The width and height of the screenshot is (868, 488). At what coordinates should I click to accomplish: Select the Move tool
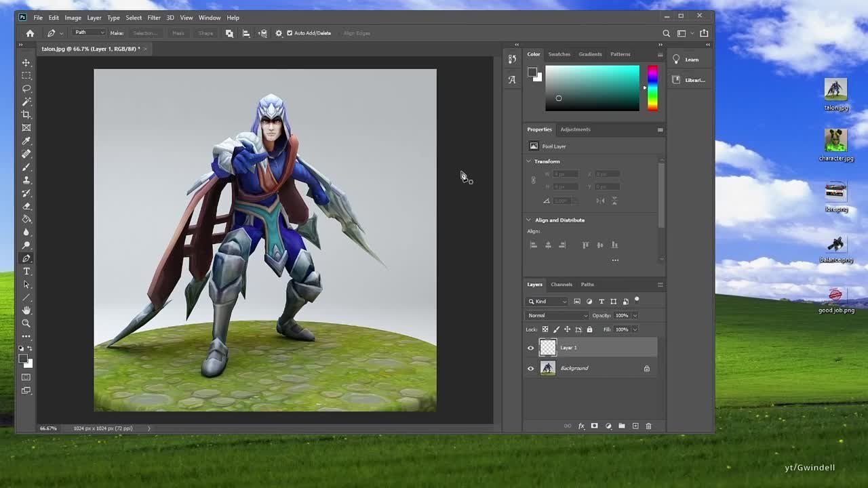point(26,62)
